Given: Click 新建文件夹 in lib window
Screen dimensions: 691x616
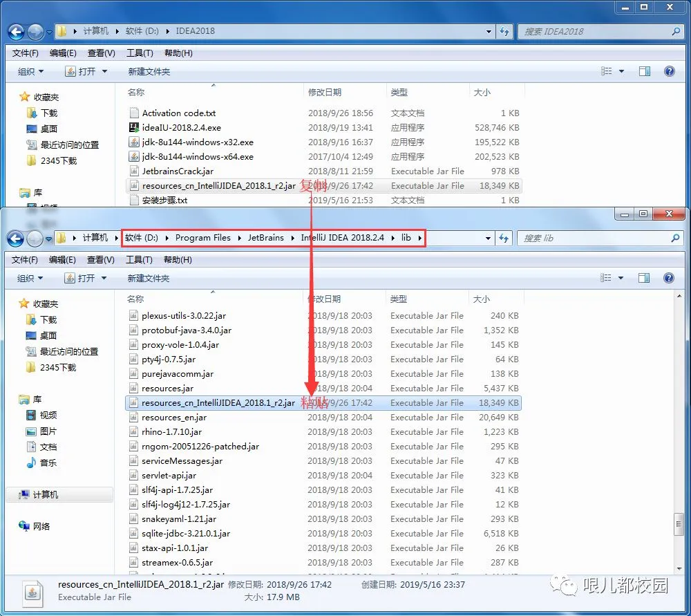Looking at the screenshot, I should point(148,278).
